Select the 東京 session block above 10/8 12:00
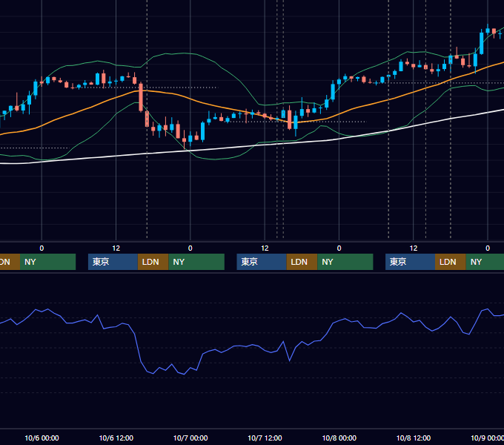 [411, 262]
